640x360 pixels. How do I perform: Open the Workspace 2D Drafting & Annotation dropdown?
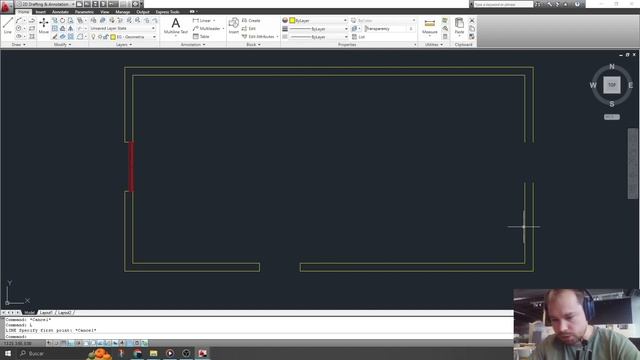pyautogui.click(x=45, y=4)
